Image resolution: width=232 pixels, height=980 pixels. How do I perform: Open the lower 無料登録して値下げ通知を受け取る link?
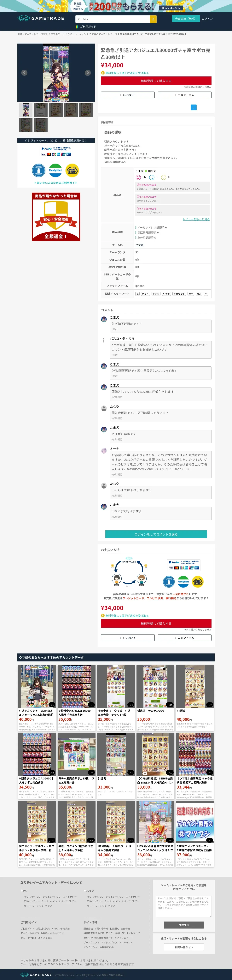[x=127, y=616]
